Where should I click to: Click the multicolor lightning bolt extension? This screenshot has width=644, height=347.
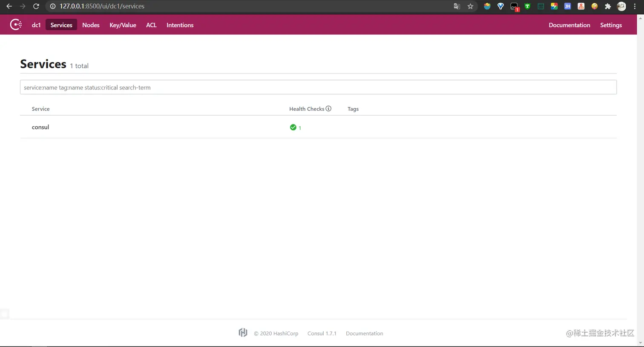coord(554,6)
